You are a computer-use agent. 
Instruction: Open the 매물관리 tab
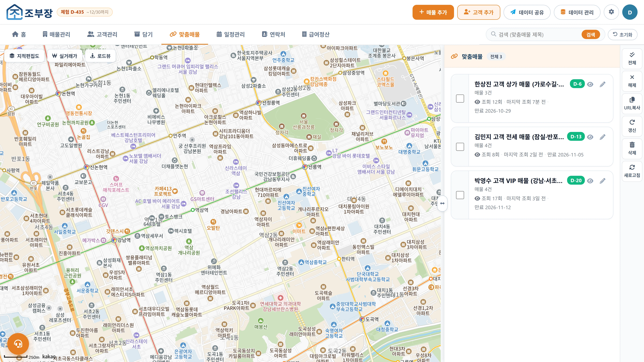click(56, 34)
